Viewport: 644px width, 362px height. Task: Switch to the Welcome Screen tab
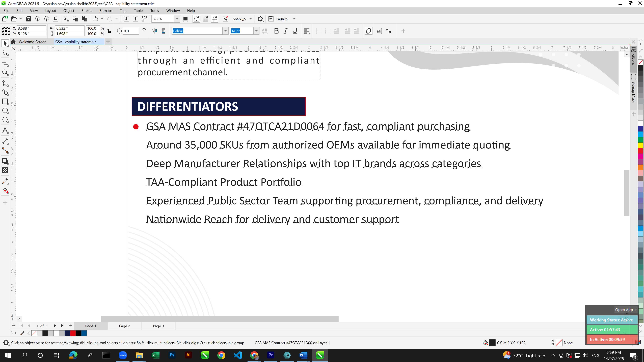pyautogui.click(x=32, y=42)
